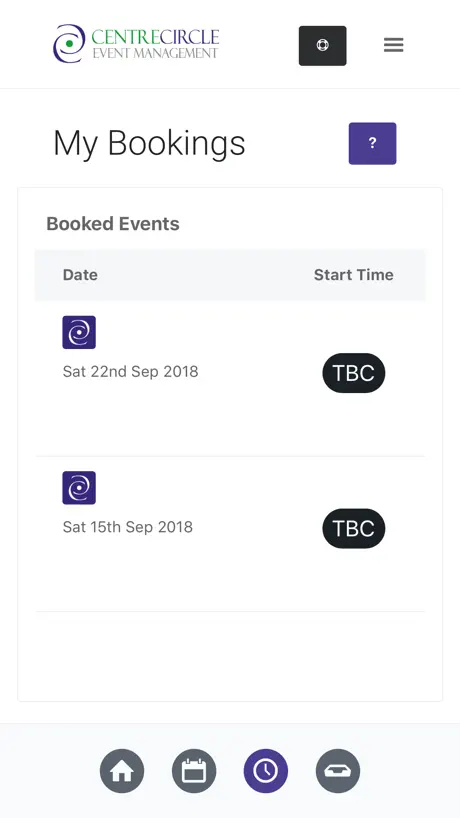Screen dimensions: 460x818
Task: Select the clock icon in bottom navigation
Action: click(266, 771)
